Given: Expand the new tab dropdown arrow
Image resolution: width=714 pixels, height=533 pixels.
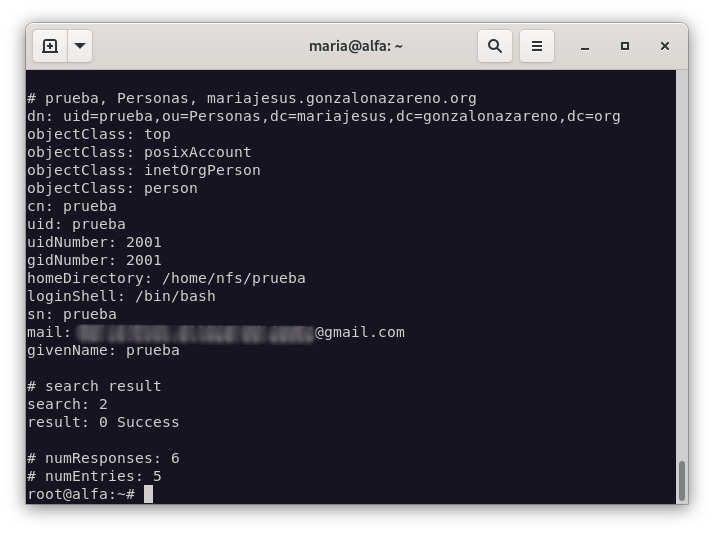Looking at the screenshot, I should [81, 46].
